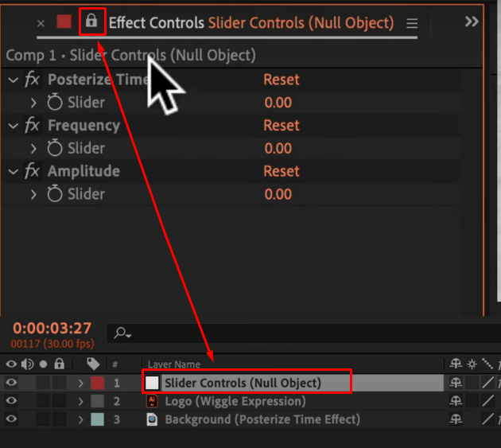Select the Effect Controls Slider Controls tab
The height and width of the screenshot is (448, 501).
click(251, 23)
